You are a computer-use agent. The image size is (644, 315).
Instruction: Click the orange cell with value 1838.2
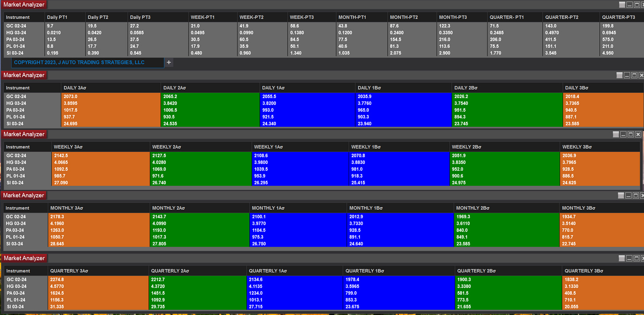pos(603,279)
